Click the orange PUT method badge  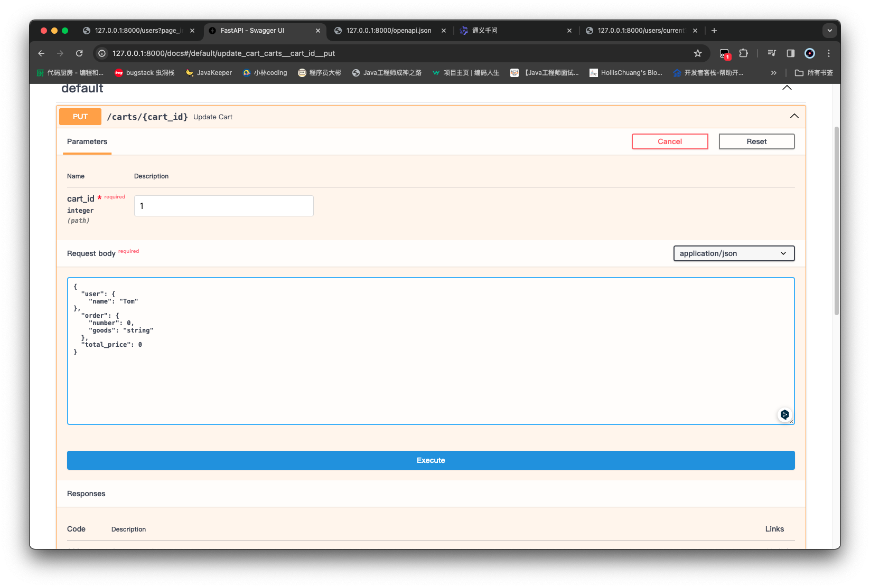(80, 117)
